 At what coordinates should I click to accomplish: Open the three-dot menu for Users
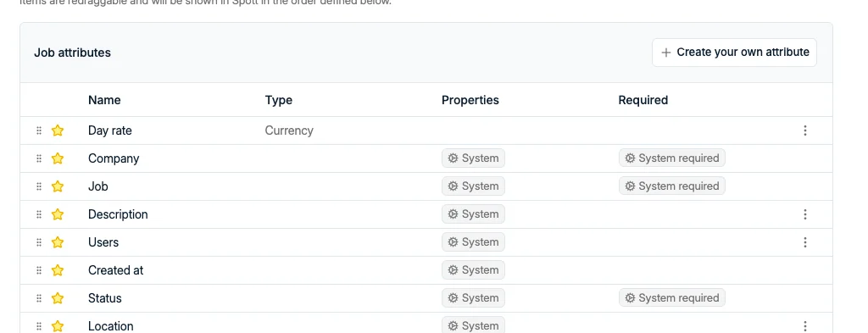[x=805, y=242]
